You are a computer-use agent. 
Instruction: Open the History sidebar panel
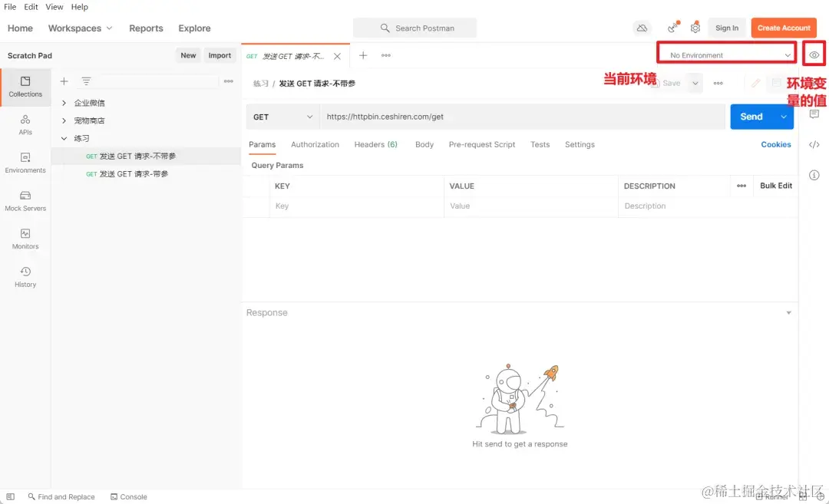click(x=25, y=278)
